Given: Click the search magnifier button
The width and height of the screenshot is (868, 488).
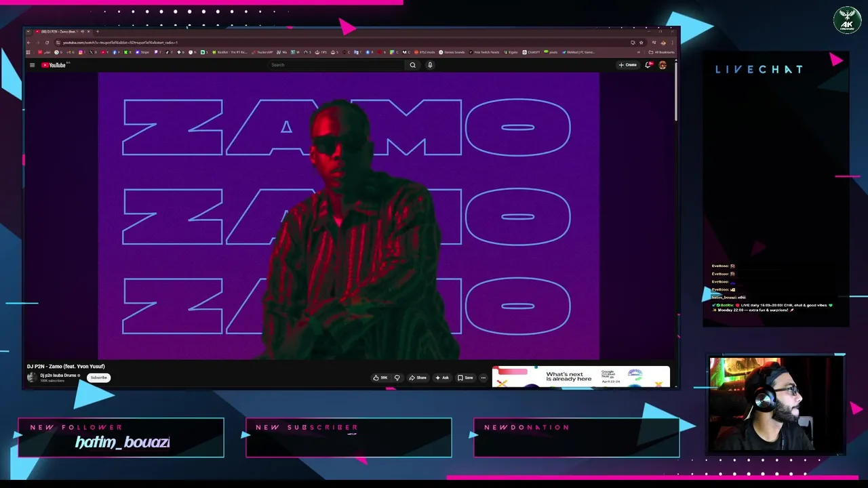Looking at the screenshot, I should 412,65.
